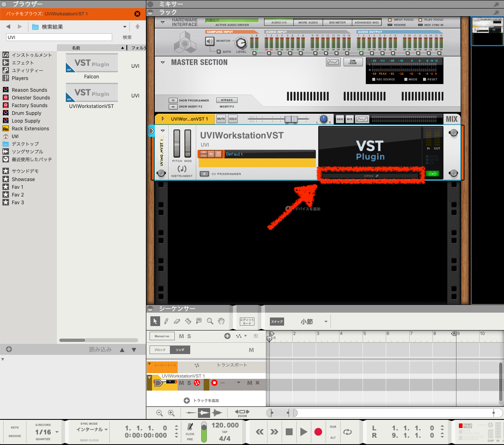
Task: Open the インターナル sync mode dropdown
Action: 106,429
